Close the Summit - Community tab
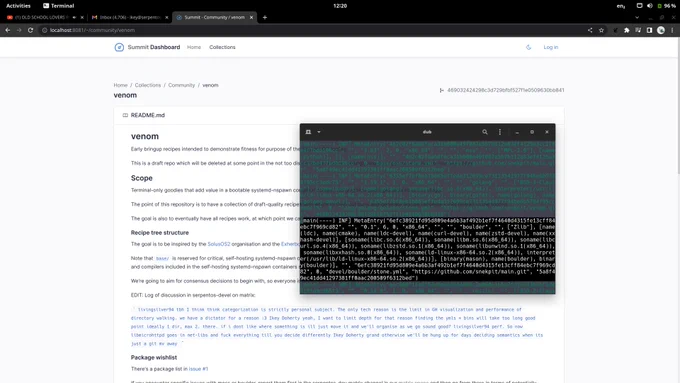680x383 pixels. 251,17
